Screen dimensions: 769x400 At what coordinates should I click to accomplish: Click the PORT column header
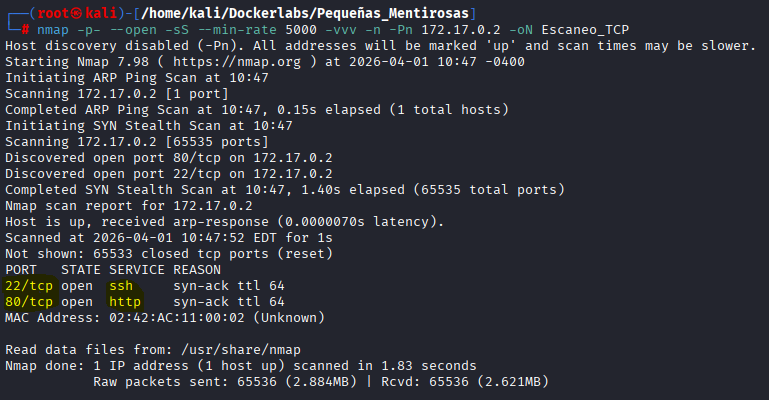pyautogui.click(x=20, y=269)
